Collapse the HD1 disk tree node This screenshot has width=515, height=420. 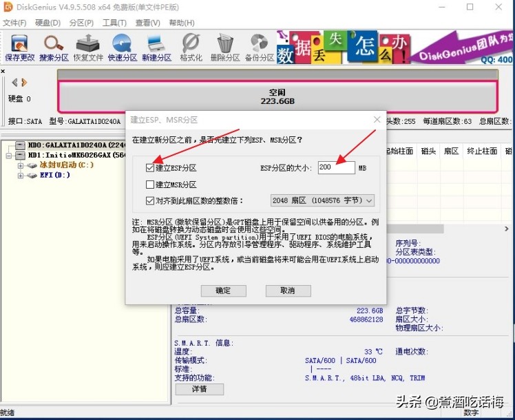[x=8, y=156]
